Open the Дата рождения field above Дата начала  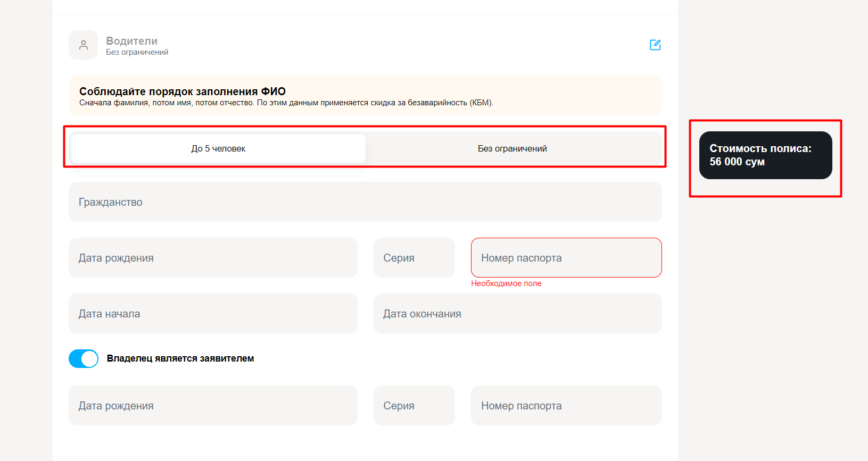(213, 258)
